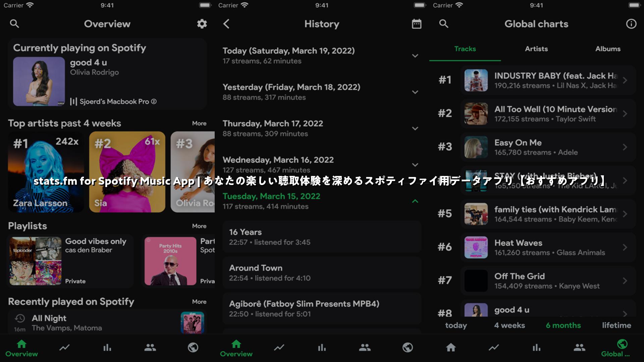
Task: Select the 4 weeks time range
Action: 509,325
